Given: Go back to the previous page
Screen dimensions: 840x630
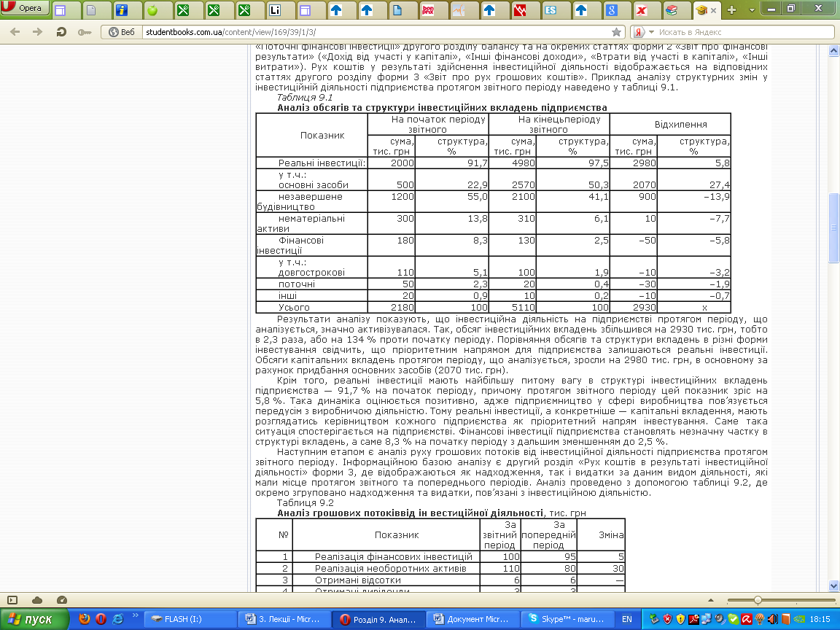Looking at the screenshot, I should (15, 32).
